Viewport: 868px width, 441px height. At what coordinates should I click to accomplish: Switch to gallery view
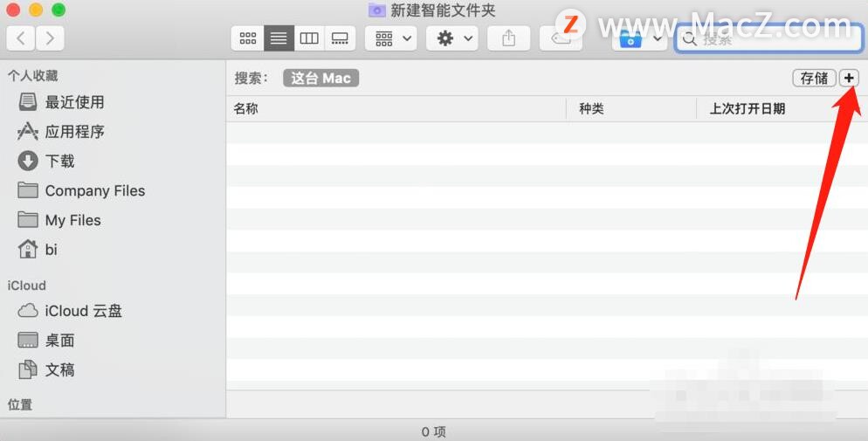click(x=340, y=38)
